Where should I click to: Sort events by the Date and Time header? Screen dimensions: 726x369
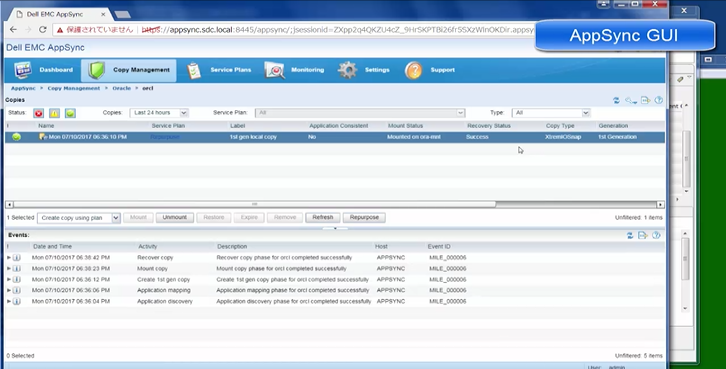tap(52, 247)
